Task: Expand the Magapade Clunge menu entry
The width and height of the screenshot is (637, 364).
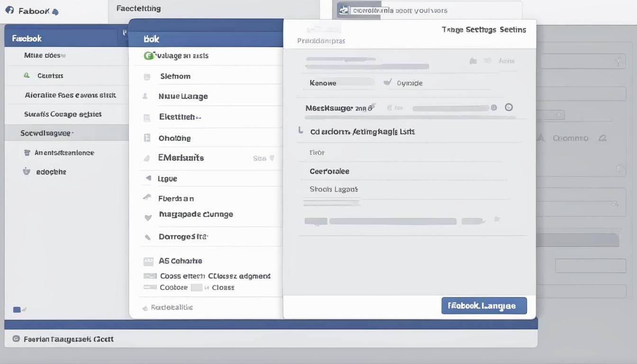Action: coord(196,214)
